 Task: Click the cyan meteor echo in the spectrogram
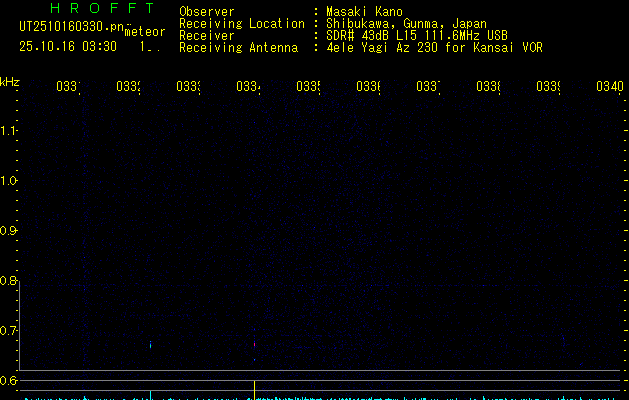point(151,345)
